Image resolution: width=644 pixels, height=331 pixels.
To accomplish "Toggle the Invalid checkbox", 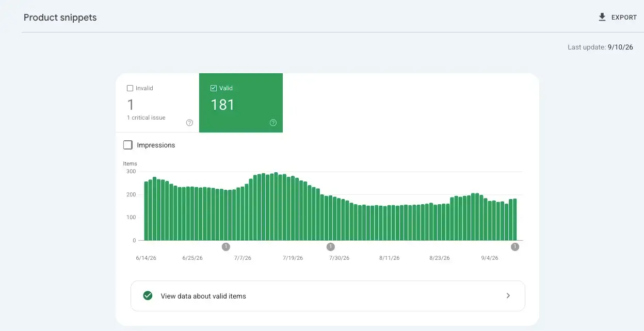I will tap(130, 88).
